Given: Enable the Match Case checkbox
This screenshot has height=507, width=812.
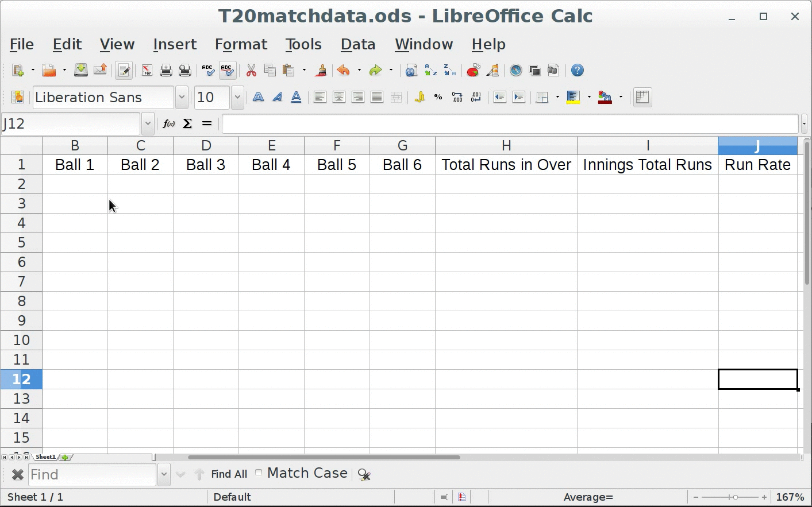Looking at the screenshot, I should [x=259, y=473].
